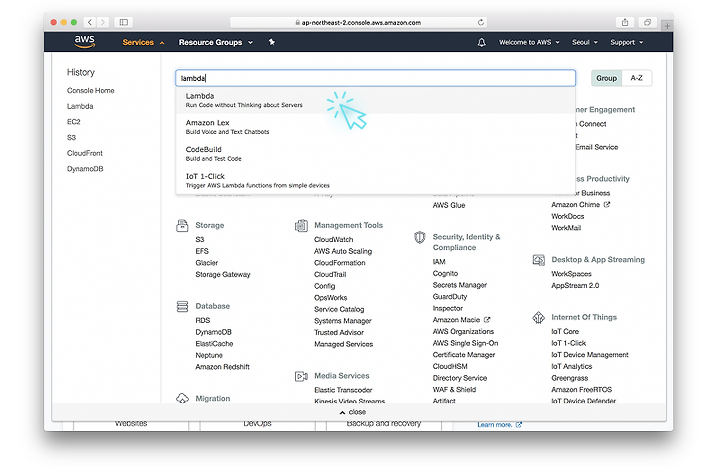Click the Desktop & App Streaming icon

click(x=539, y=260)
